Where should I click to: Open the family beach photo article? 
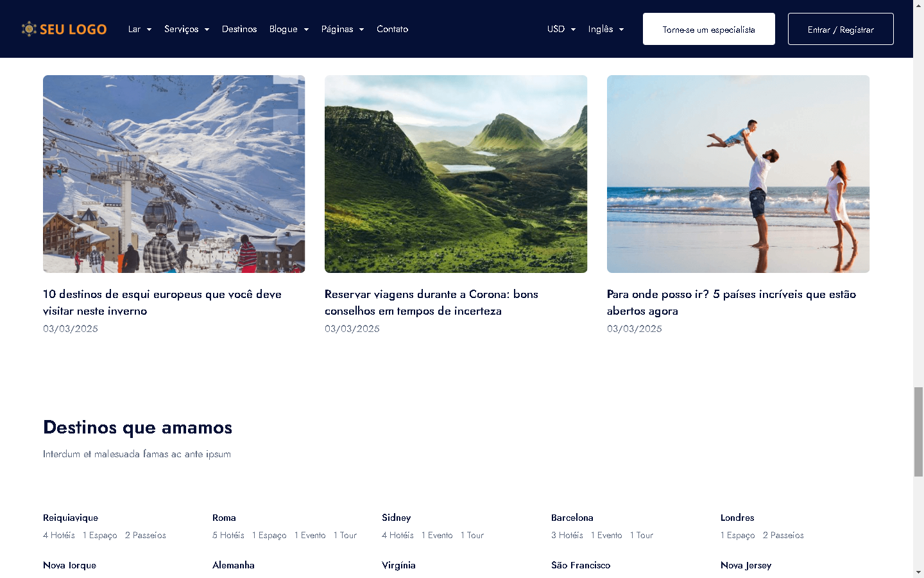(x=738, y=174)
